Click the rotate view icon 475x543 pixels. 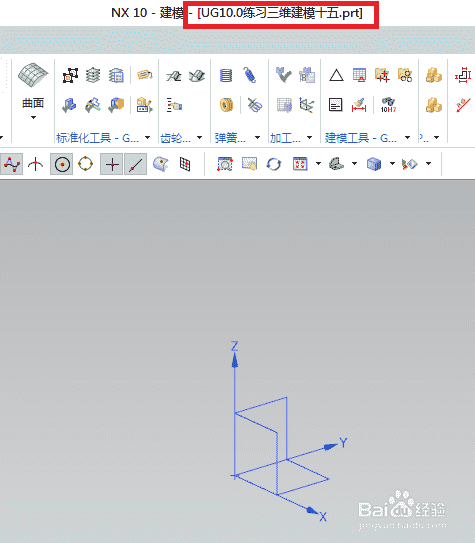(x=274, y=164)
